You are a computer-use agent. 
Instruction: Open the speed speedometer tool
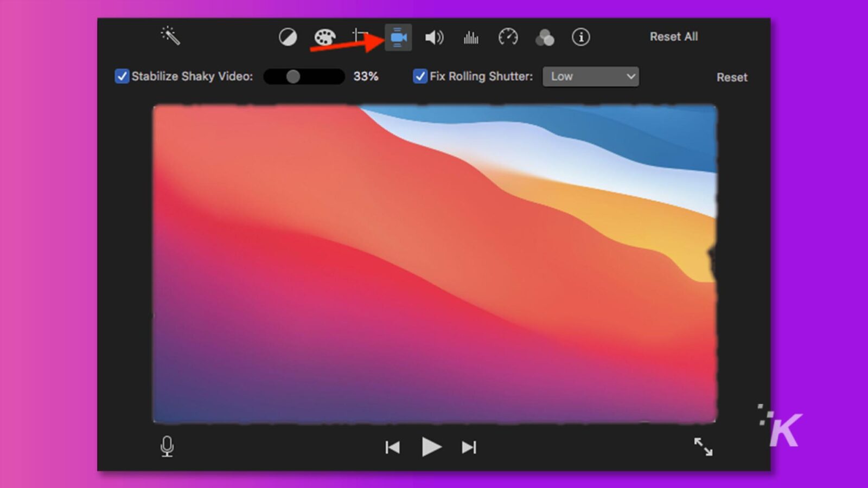pos(508,37)
